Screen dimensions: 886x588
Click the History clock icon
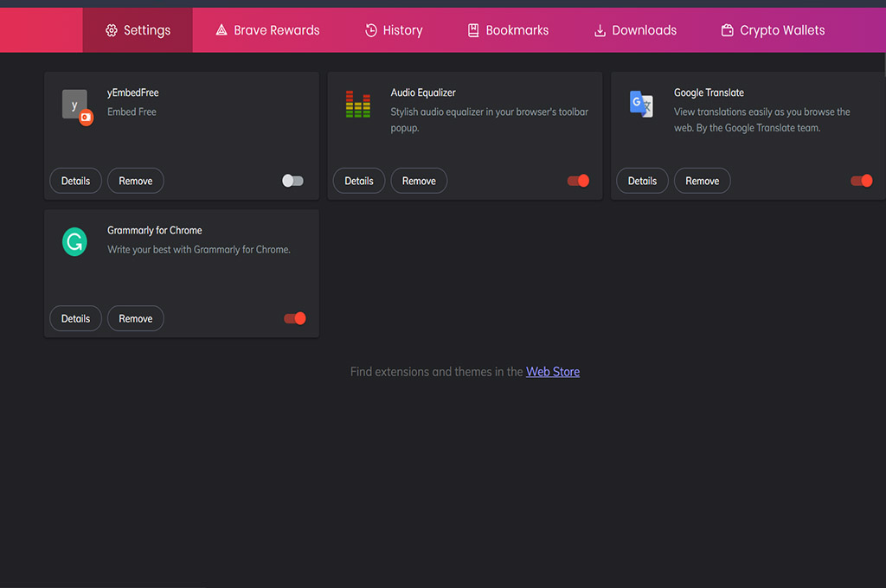coord(371,30)
